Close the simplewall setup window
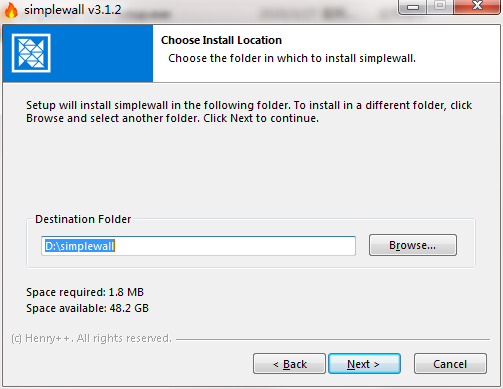 click(x=477, y=7)
